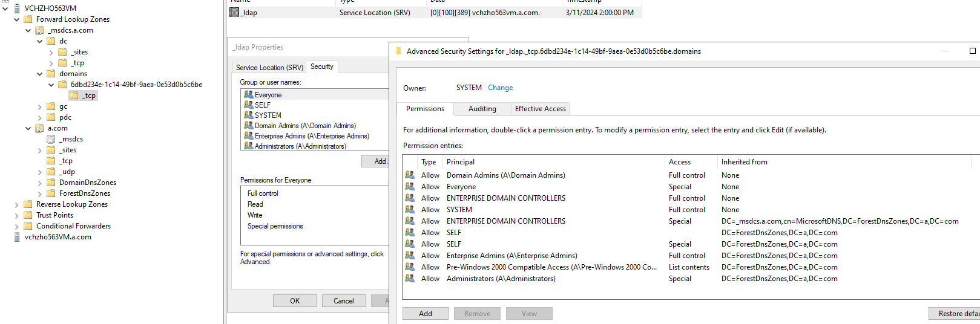Select the _tcp node under a.com

coord(66,161)
